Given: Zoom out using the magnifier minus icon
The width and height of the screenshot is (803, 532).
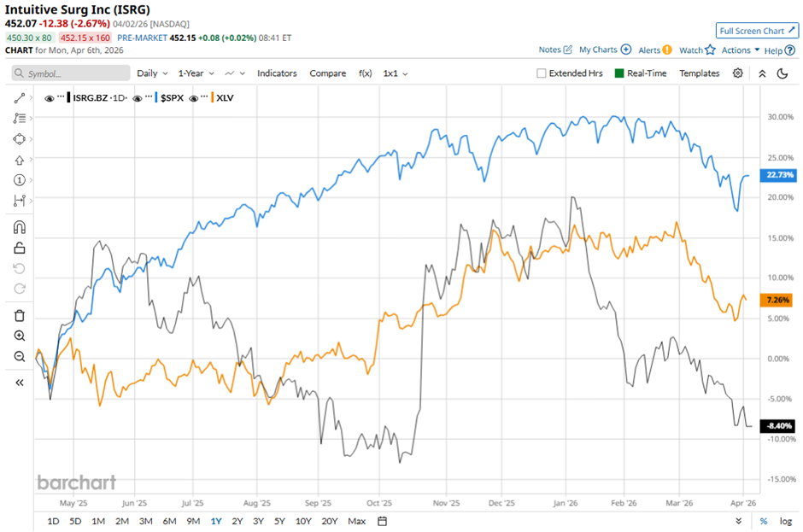Looking at the screenshot, I should 20,356.
